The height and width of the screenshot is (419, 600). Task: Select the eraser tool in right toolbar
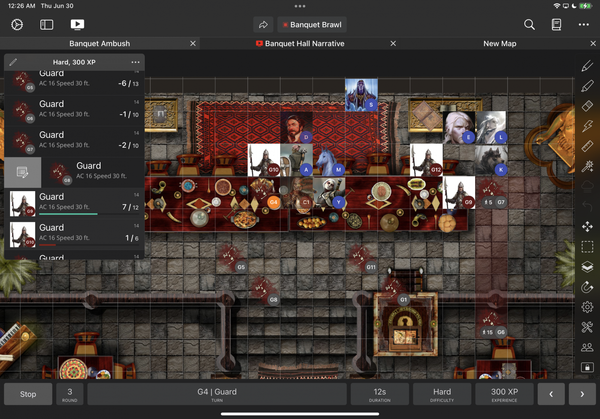tap(587, 106)
